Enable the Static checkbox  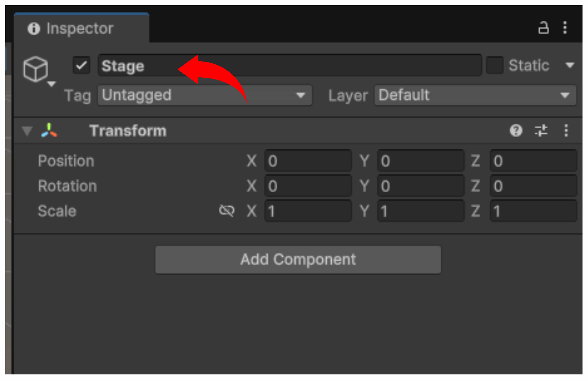click(495, 65)
